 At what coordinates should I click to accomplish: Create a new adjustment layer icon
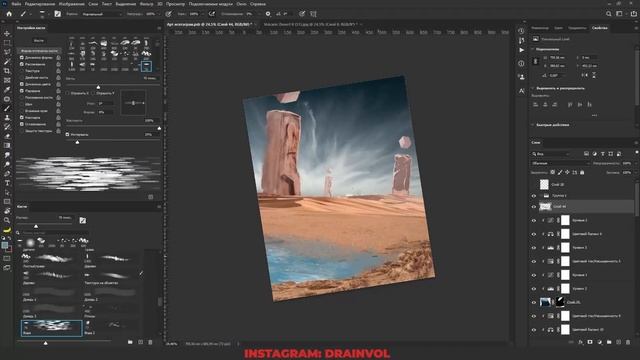point(599,342)
